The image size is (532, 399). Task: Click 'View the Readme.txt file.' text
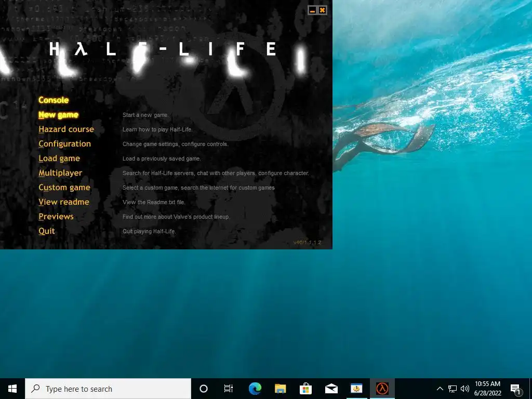[154, 202]
